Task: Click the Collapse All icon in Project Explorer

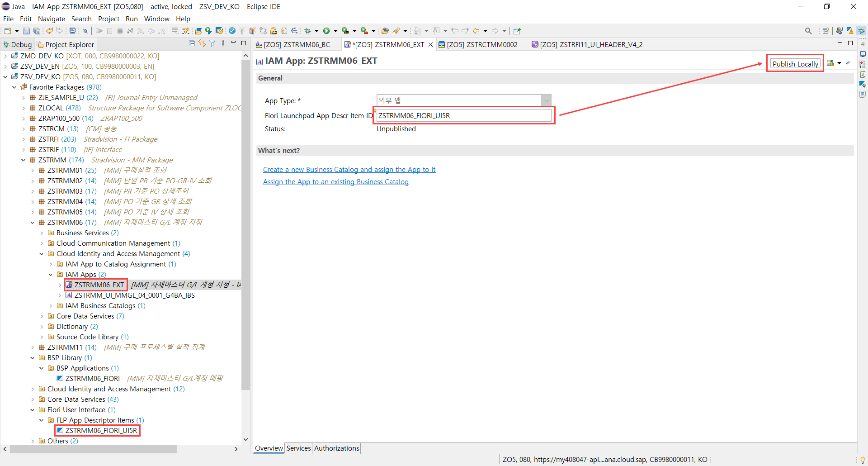Action: click(x=192, y=43)
